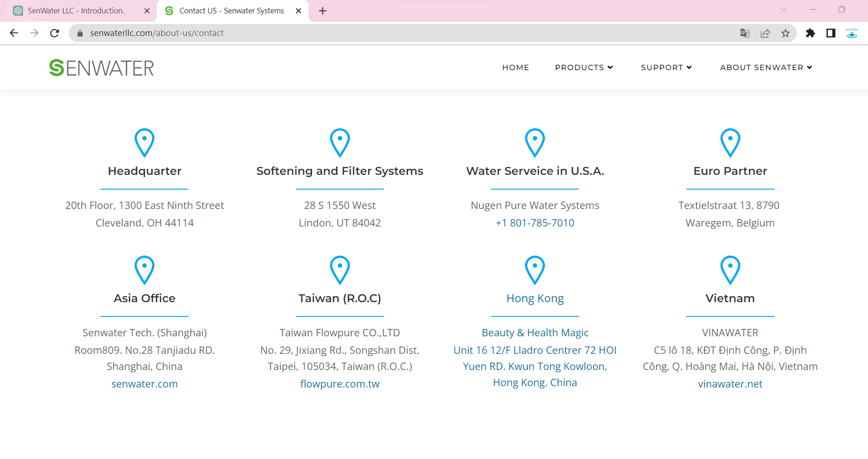Close the SenWater LLC - Introduction tab
The image size is (868, 459).
pos(147,11)
